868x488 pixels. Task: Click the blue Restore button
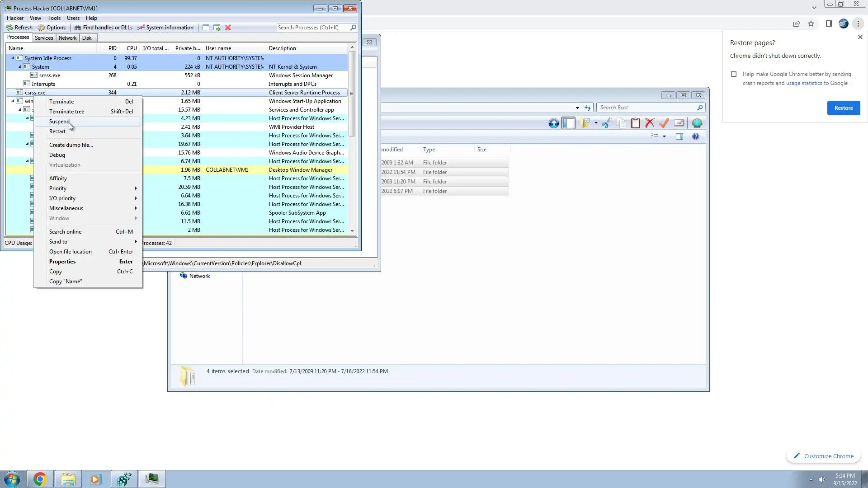pyautogui.click(x=843, y=108)
